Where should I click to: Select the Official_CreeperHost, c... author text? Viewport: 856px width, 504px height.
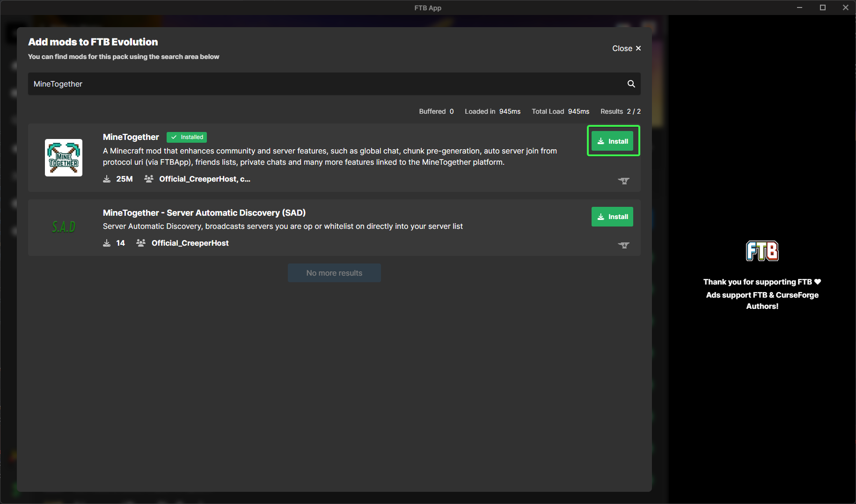(x=205, y=179)
